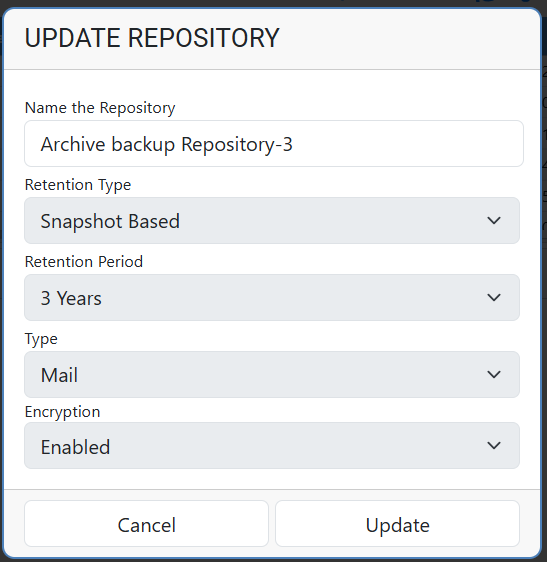
Task: Click the 'Name the Repository' label
Action: (x=100, y=108)
